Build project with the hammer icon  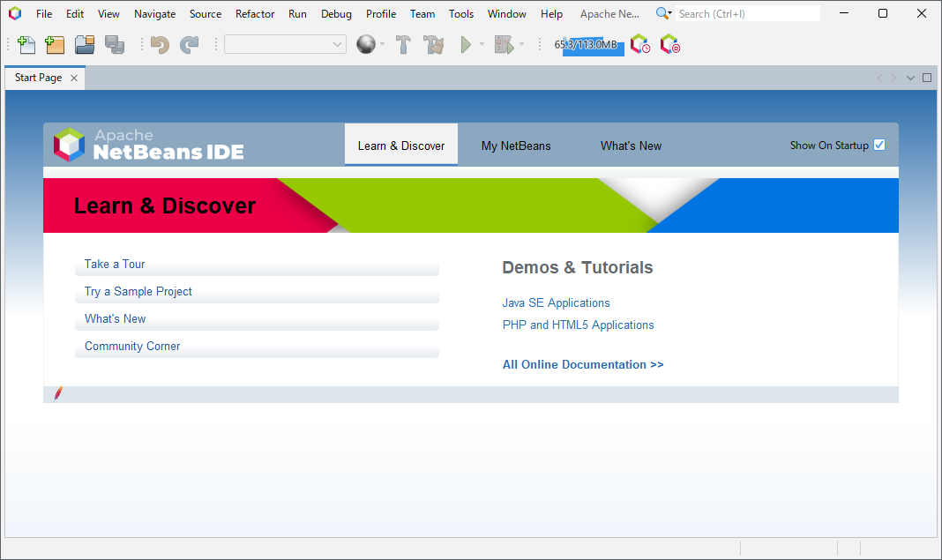coord(403,44)
